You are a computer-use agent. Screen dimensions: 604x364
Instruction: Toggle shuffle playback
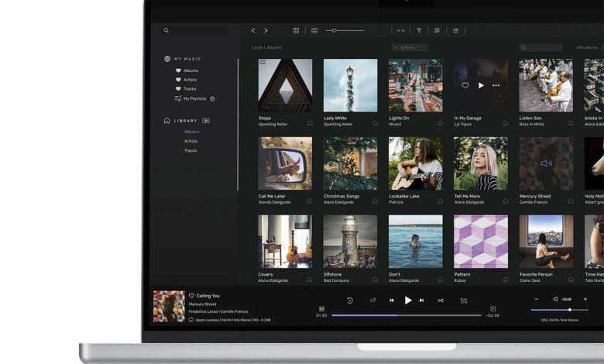pos(441,300)
